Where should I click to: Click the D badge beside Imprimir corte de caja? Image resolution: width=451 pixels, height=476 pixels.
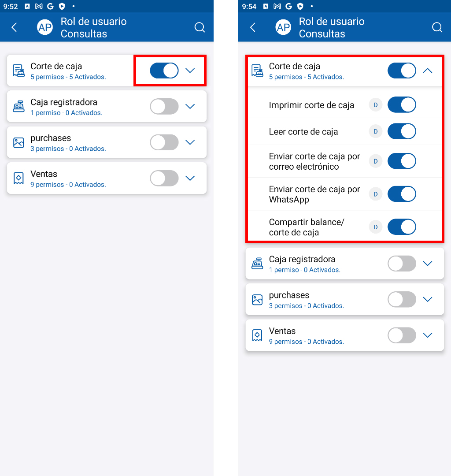(376, 105)
